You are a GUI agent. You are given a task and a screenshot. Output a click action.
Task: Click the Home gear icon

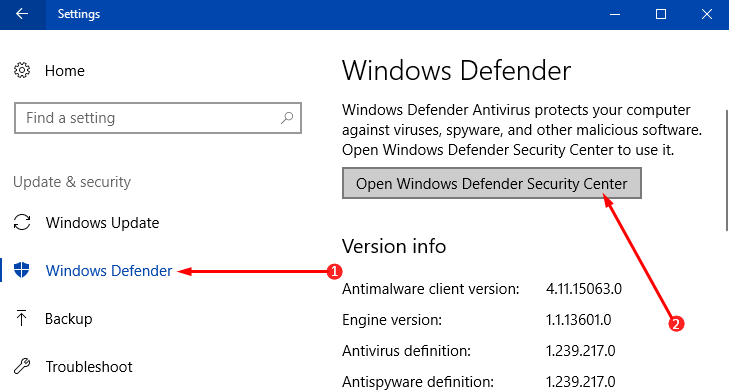pyautogui.click(x=22, y=71)
